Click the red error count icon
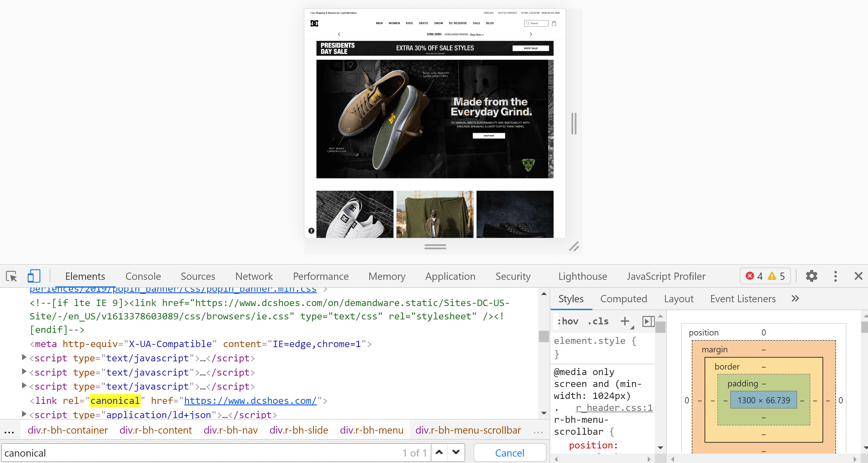Screen dimensions: 868x463 (749, 276)
